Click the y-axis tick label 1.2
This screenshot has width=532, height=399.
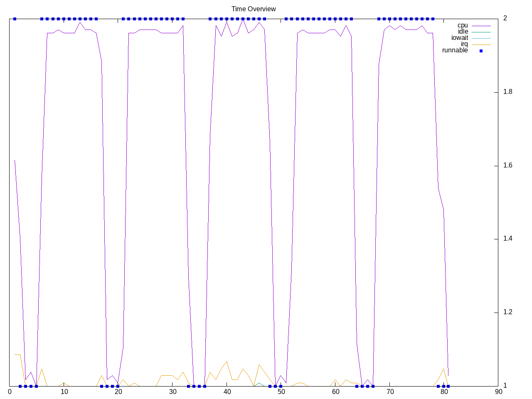coord(507,312)
